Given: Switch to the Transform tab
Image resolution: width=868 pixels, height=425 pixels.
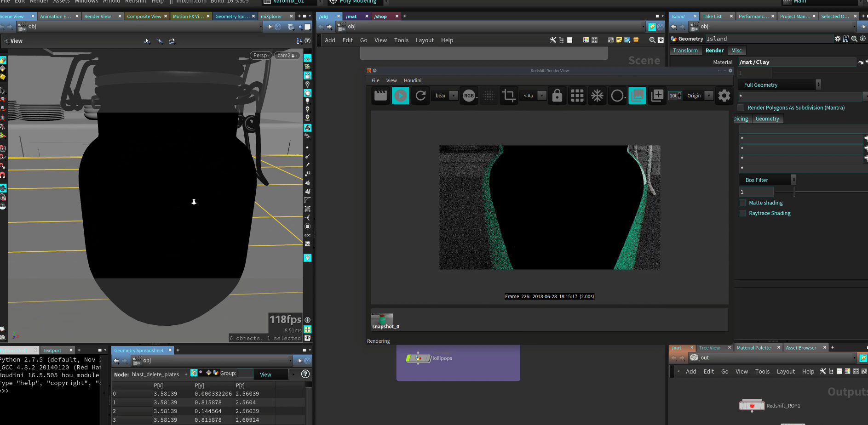Looking at the screenshot, I should [685, 51].
